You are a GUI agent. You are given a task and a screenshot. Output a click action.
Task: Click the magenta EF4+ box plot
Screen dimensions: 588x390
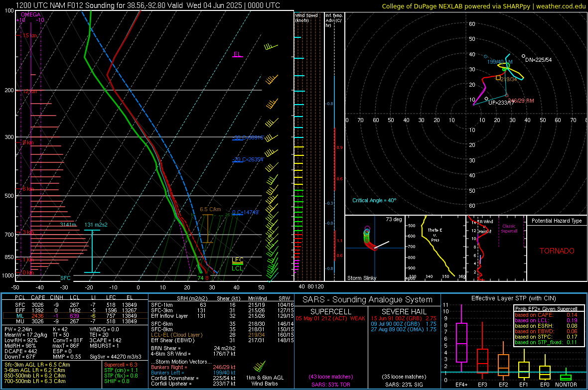tap(461, 338)
